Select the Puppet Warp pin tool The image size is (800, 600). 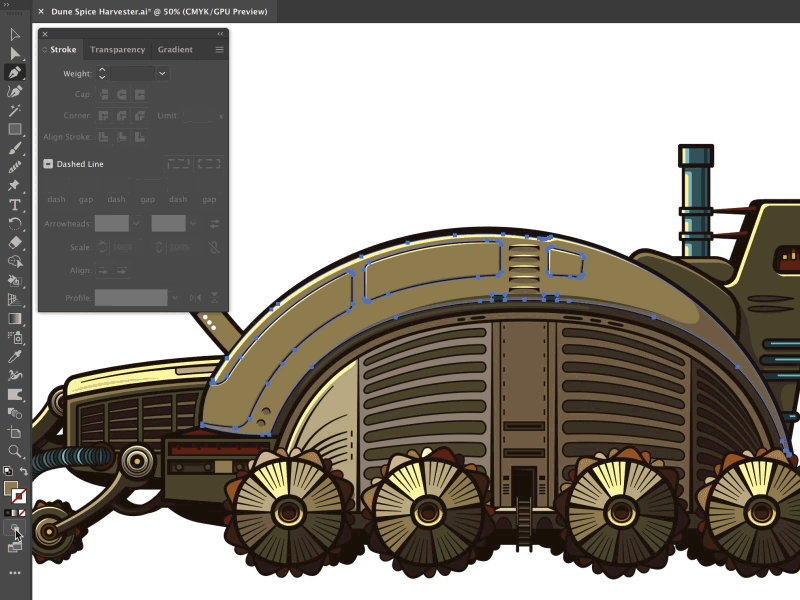(x=14, y=185)
